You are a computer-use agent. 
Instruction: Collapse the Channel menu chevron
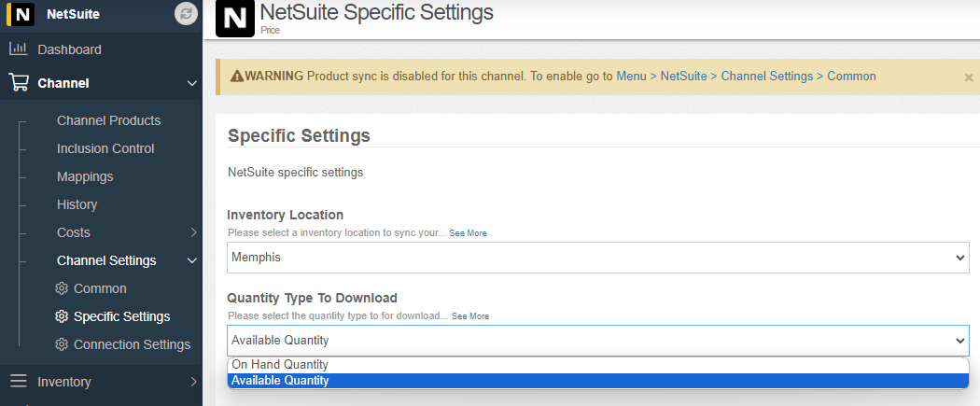(192, 83)
